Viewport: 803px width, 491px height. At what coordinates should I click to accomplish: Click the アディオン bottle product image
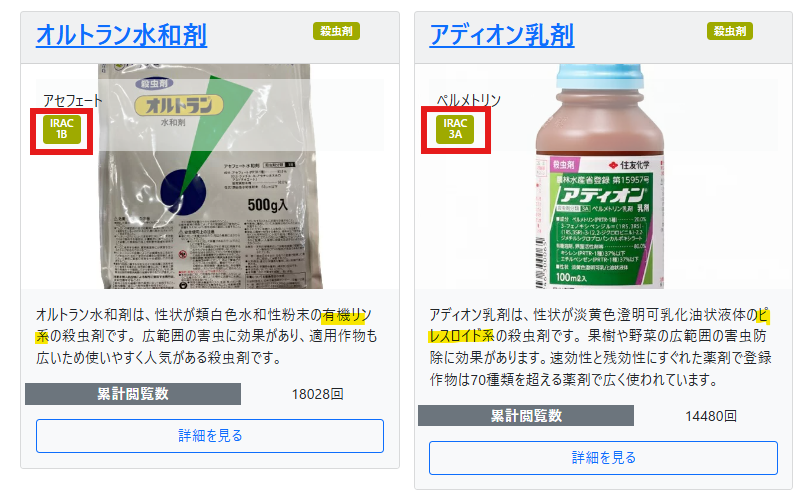(x=600, y=176)
